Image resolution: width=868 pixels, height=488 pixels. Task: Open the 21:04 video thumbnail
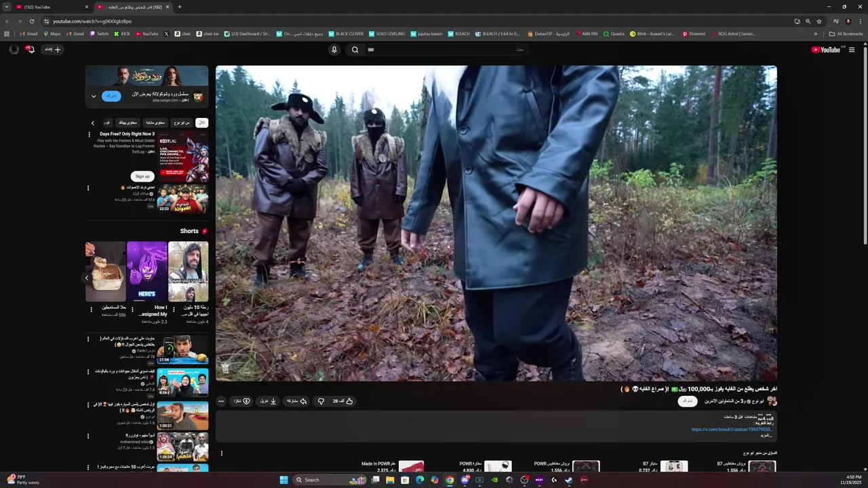coord(183,350)
